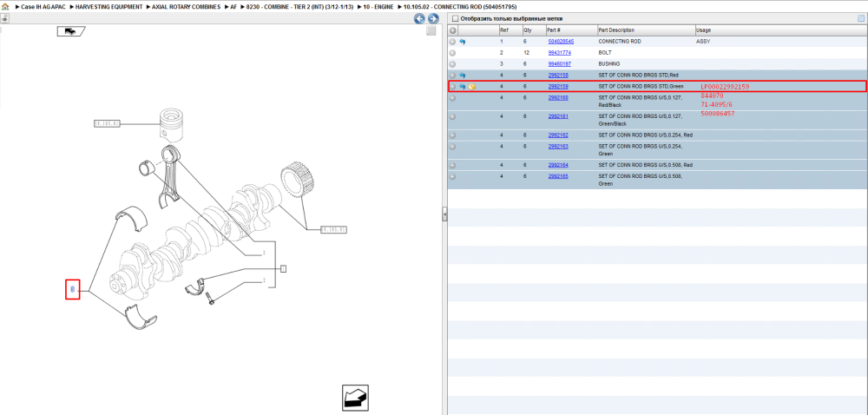Screen dimensions: 868x415
Task: Click the Part # column header
Action: point(554,30)
